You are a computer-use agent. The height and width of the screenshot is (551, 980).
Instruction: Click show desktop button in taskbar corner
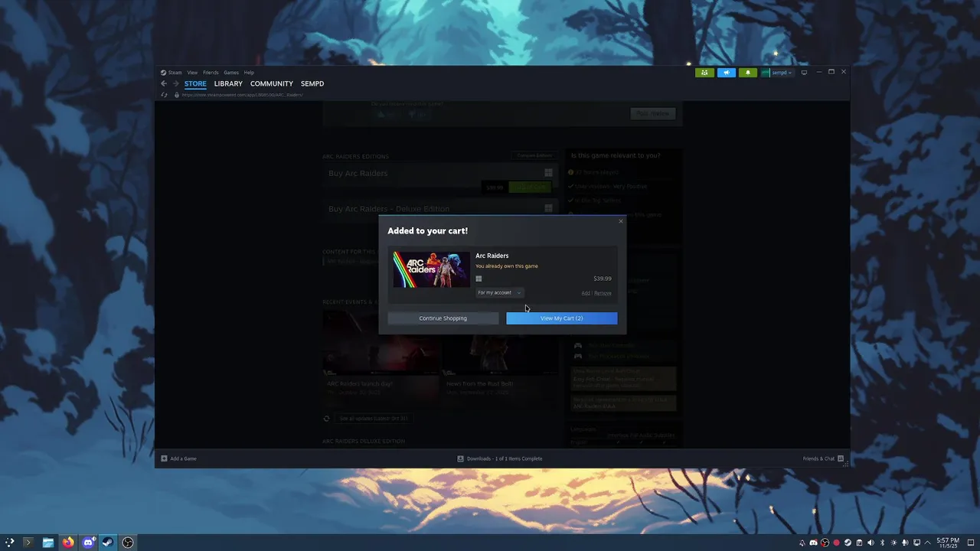point(971,543)
